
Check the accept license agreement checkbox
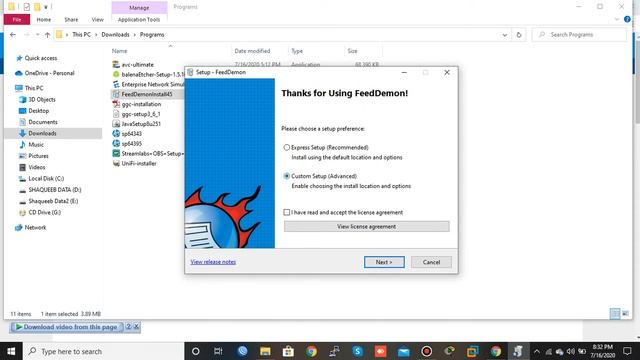[287, 212]
